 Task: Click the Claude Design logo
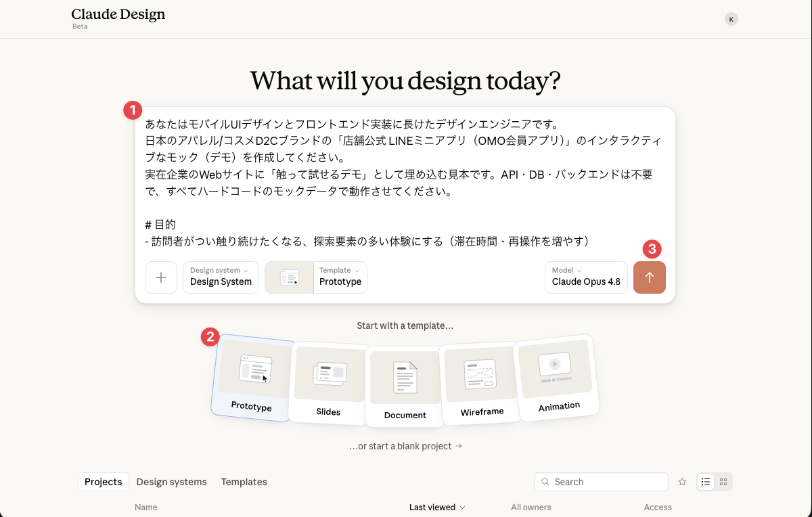(x=118, y=15)
